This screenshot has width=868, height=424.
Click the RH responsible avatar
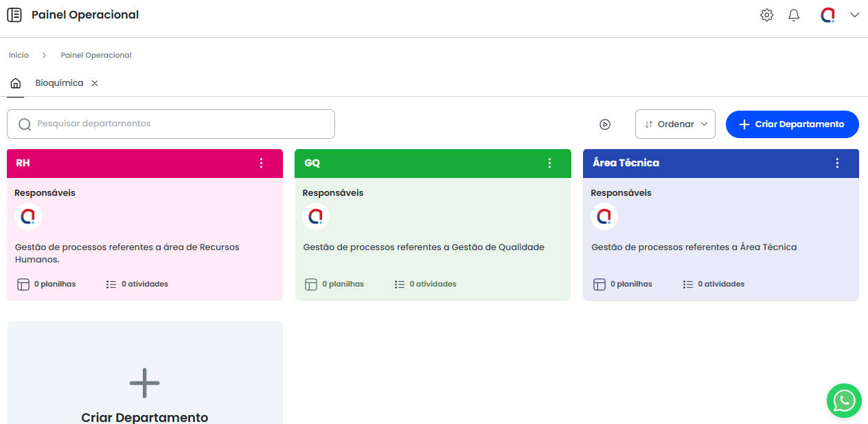click(x=28, y=216)
